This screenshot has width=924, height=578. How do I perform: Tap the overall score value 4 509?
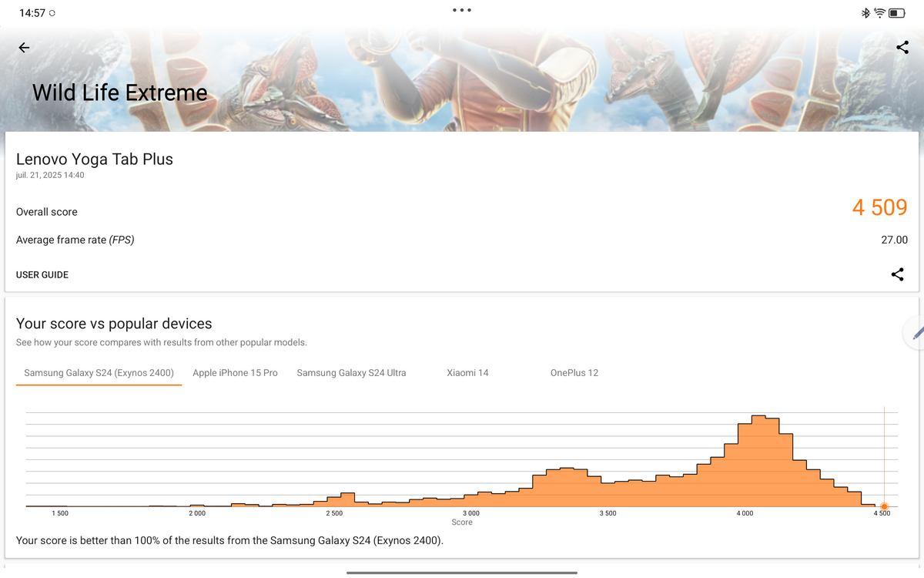coord(880,207)
